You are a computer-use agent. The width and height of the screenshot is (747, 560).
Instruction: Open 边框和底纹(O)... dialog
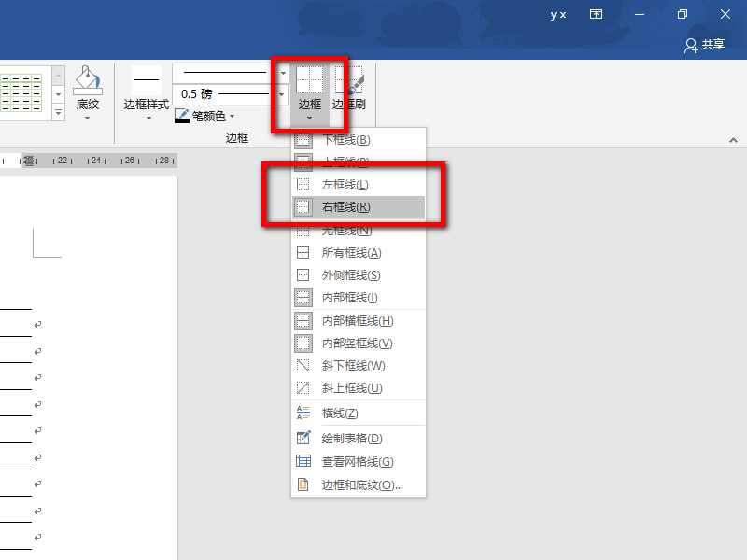click(x=359, y=484)
